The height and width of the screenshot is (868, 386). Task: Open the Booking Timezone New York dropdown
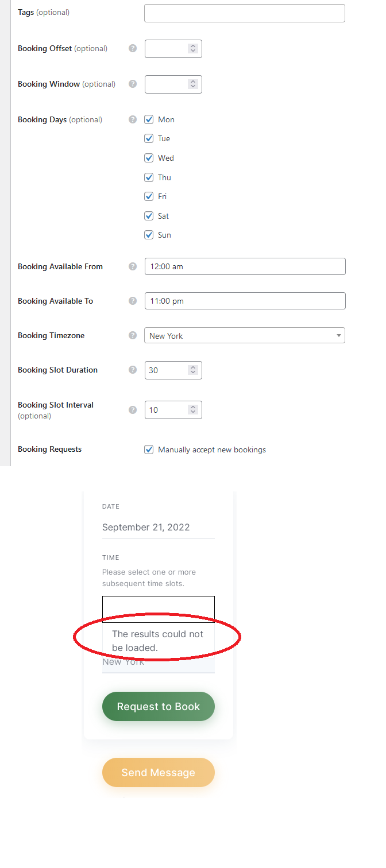(245, 335)
